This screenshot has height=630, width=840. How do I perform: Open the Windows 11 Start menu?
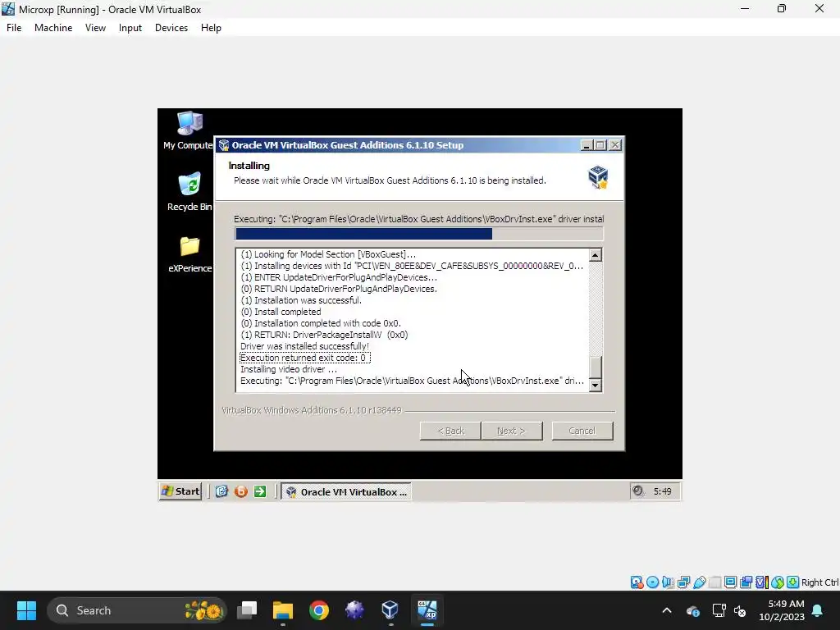pyautogui.click(x=26, y=610)
